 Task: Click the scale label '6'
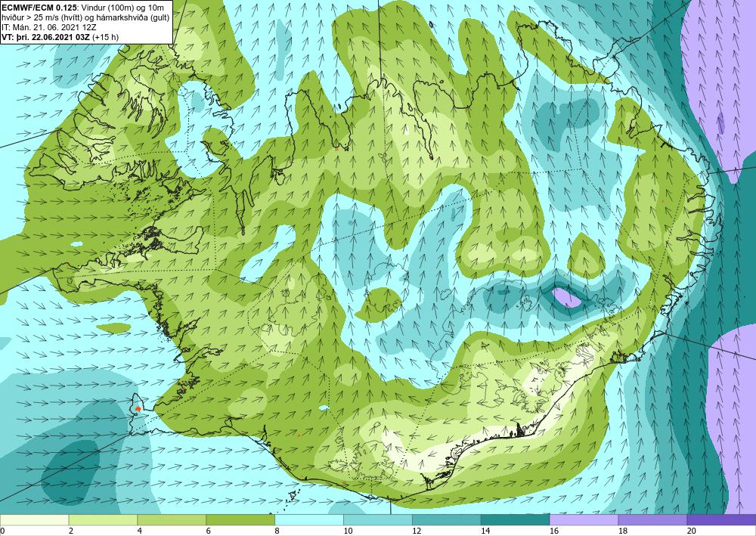pos(209,531)
